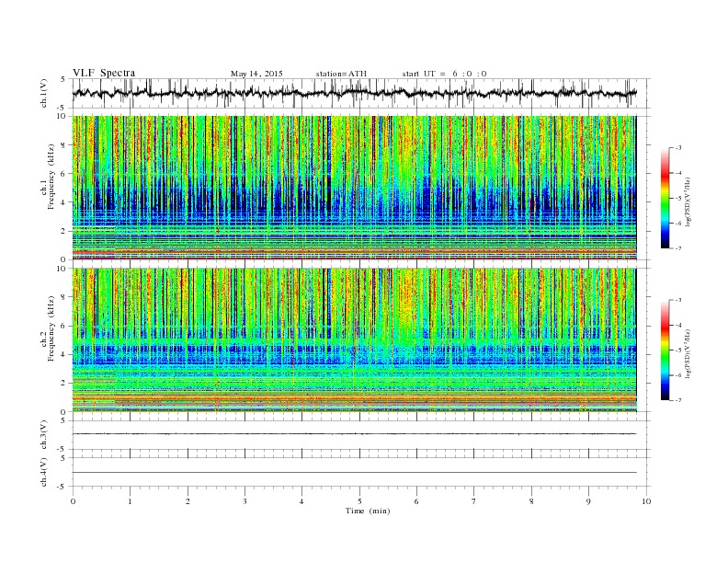Click the ch.3 flat voltage trace

pos(354,434)
